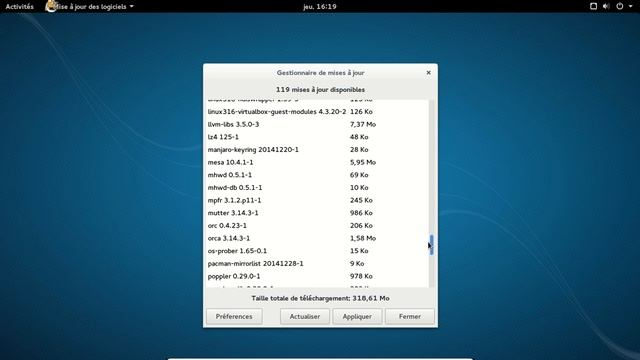The image size is (640, 360).
Task: Select the lz4 125-1 entry
Action: 317,137
